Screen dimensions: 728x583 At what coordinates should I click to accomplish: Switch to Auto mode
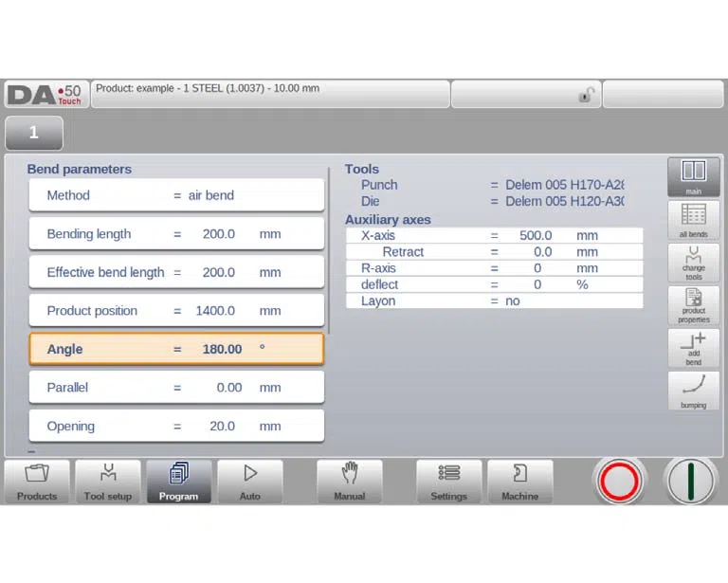click(250, 482)
